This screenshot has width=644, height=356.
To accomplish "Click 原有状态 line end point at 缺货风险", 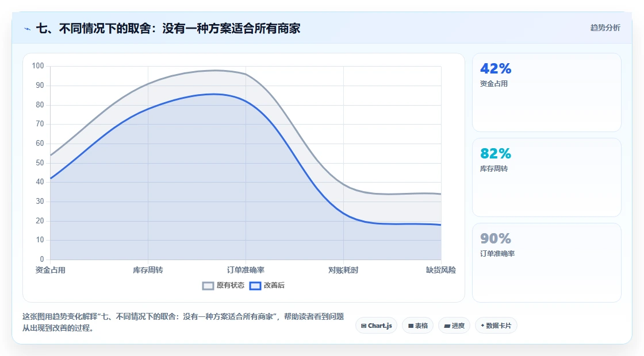I will [440, 194].
